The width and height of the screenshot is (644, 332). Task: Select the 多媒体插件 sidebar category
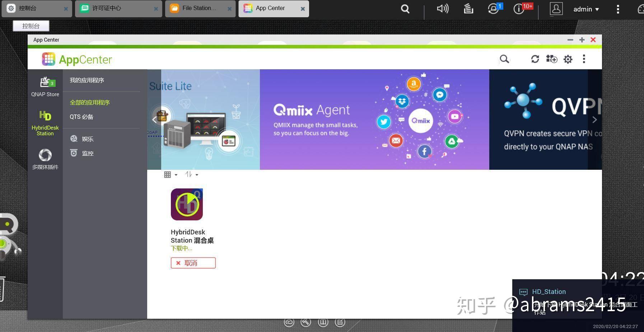(45, 159)
